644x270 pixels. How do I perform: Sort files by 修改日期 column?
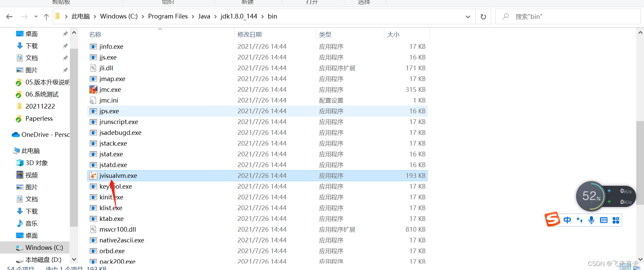click(249, 34)
